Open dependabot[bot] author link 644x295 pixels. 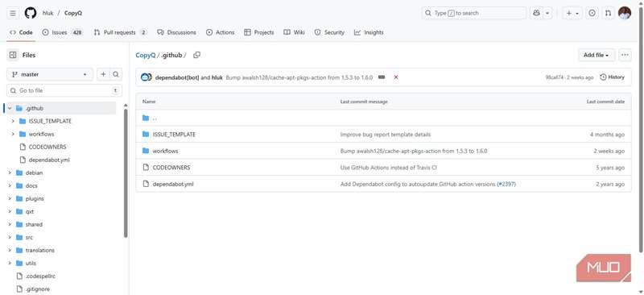[177, 77]
